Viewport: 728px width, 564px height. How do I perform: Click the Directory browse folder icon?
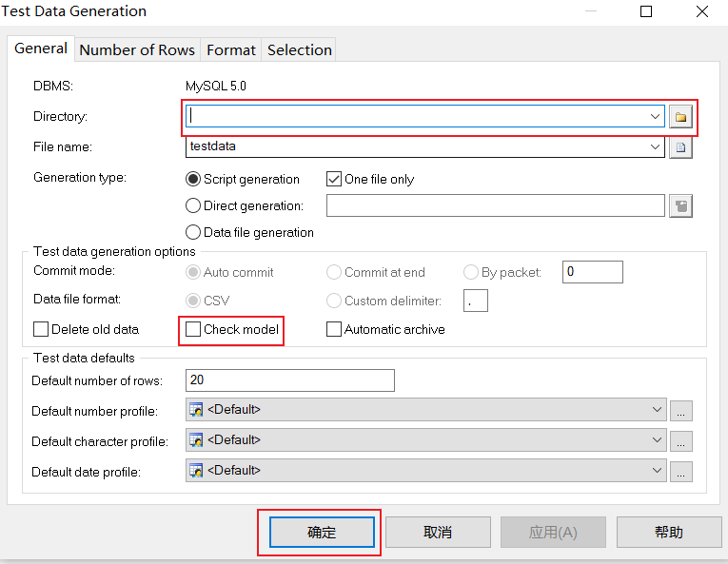click(680, 117)
